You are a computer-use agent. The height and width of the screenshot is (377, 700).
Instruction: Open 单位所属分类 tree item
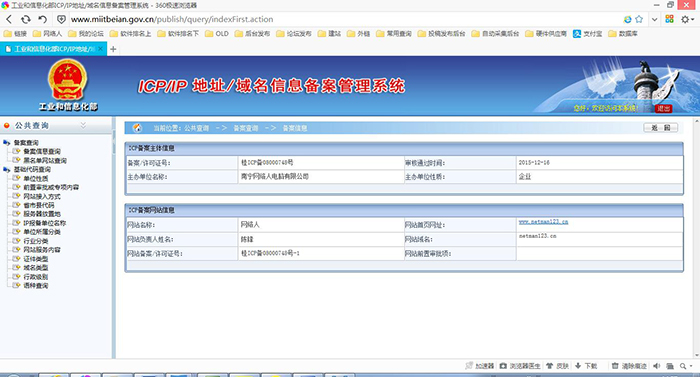click(42, 232)
